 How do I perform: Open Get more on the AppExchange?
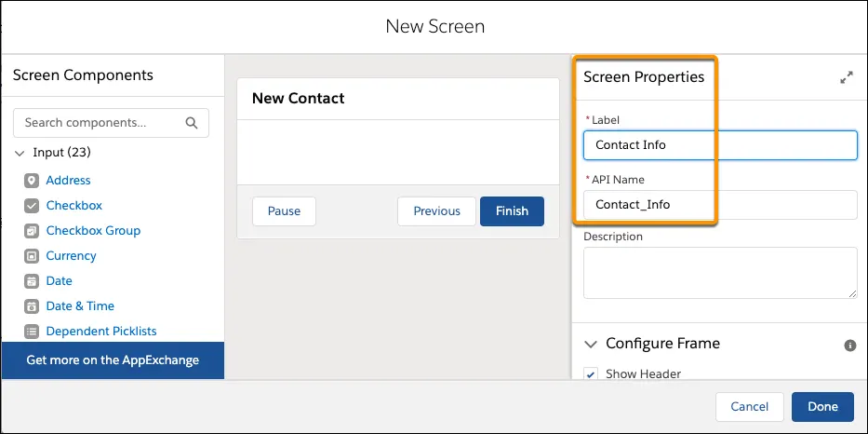tap(113, 360)
